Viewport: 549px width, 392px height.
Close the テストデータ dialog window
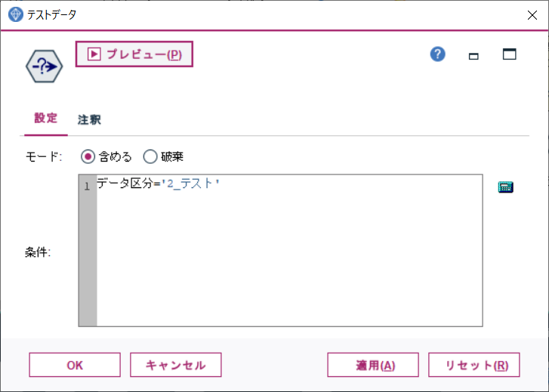[x=532, y=15]
